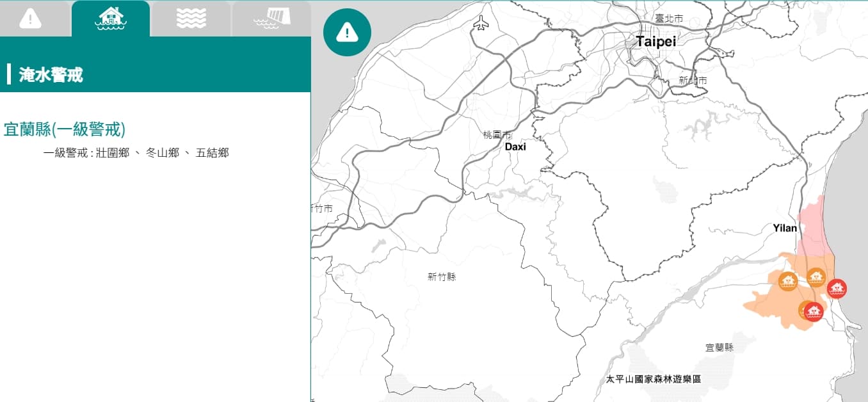Click the orange flood marker below Yilan
The width and height of the screenshot is (868, 402).
point(816,277)
